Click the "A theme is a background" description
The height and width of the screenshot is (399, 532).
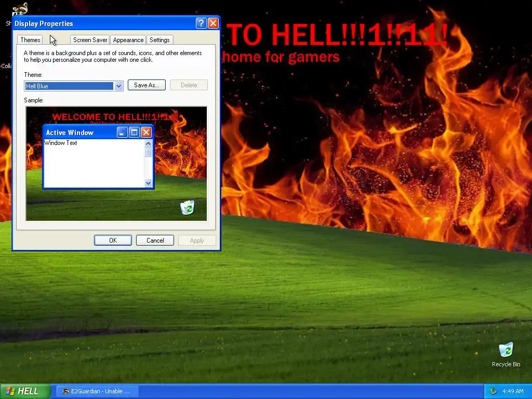(113, 56)
